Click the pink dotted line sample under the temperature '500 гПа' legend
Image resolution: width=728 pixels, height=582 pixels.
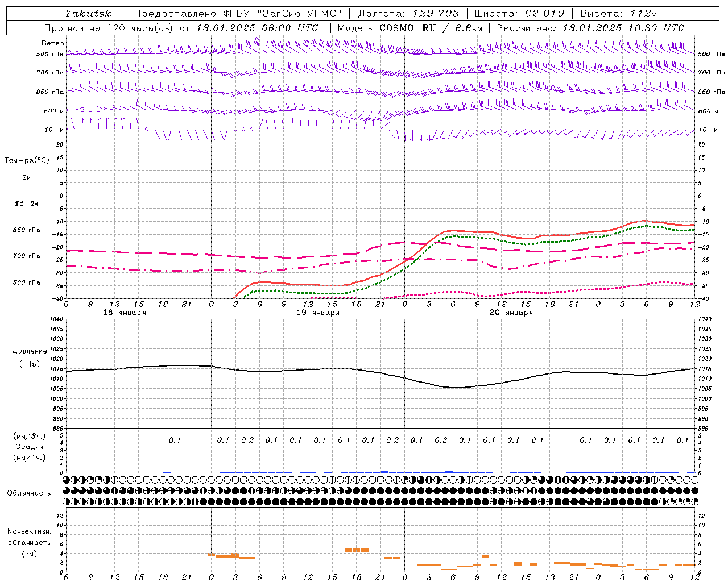[x=26, y=289]
